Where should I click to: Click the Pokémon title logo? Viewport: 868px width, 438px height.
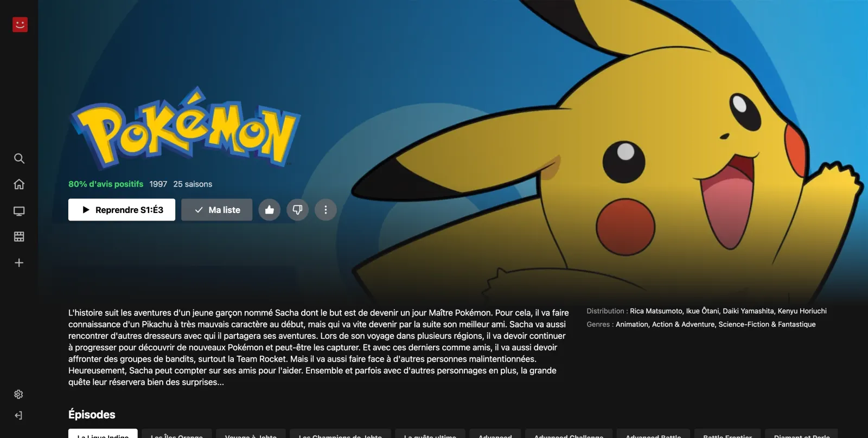[186, 128]
